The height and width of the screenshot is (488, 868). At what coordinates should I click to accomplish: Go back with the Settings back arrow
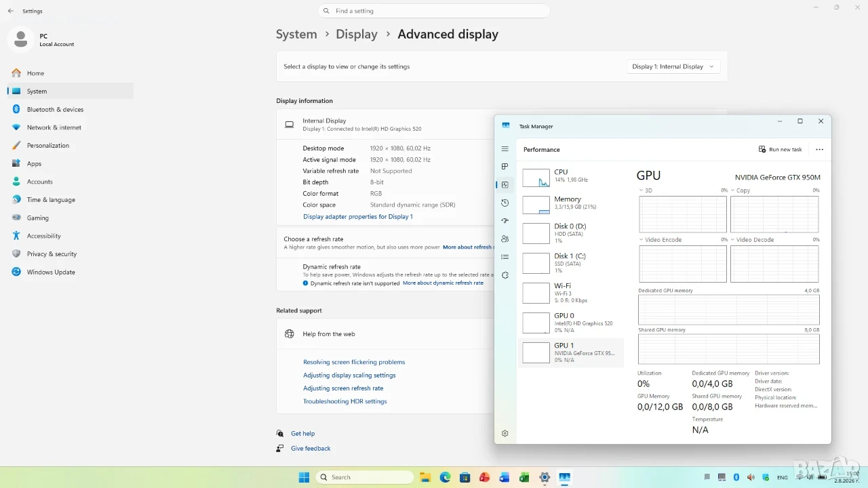tap(10, 11)
